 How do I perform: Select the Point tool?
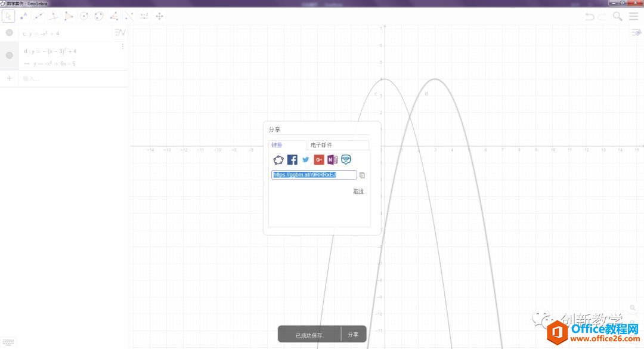23,16
